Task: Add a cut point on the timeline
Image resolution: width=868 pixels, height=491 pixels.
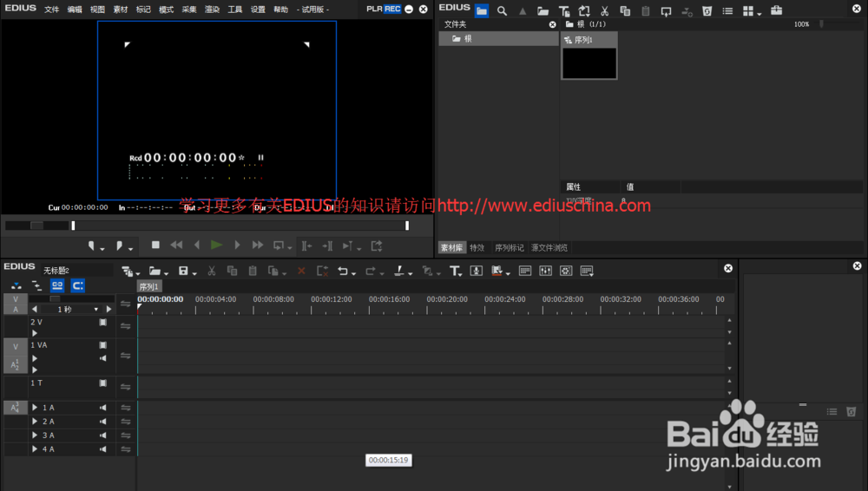Action: pyautogui.click(x=398, y=271)
